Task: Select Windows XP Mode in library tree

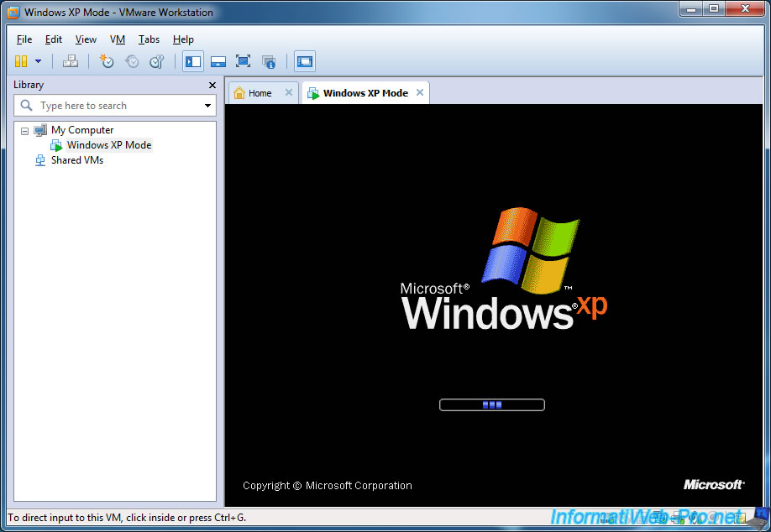Action: pyautogui.click(x=109, y=145)
